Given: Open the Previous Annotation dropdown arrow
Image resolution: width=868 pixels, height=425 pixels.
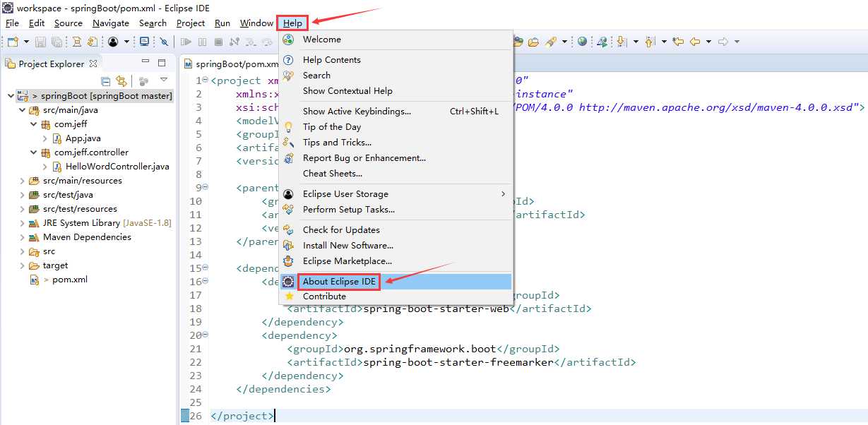Looking at the screenshot, I should click(664, 42).
